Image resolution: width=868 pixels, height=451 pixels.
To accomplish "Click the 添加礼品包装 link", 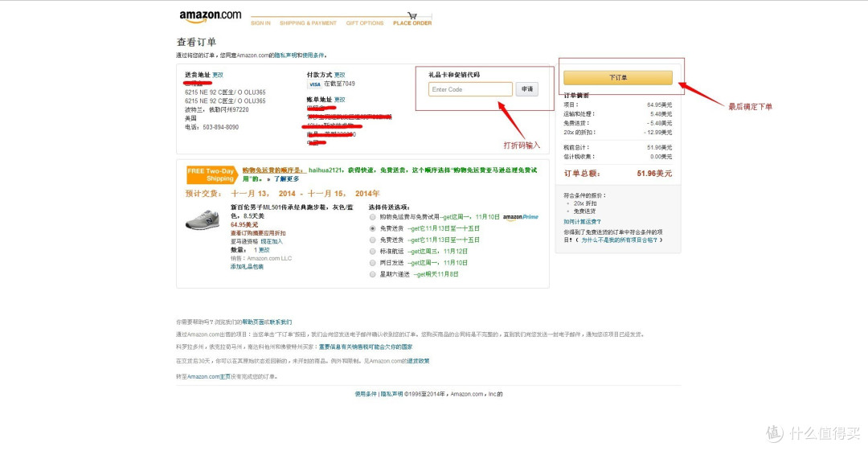I will tap(247, 267).
